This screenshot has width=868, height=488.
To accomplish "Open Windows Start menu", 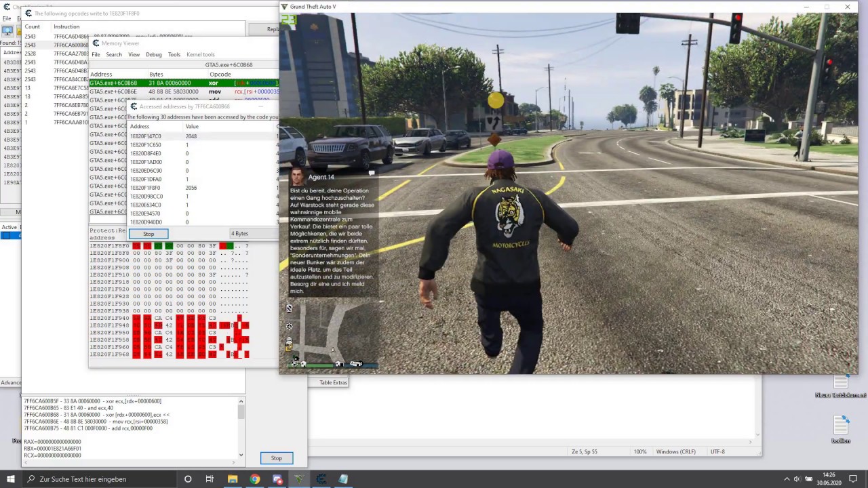I will (x=10, y=479).
